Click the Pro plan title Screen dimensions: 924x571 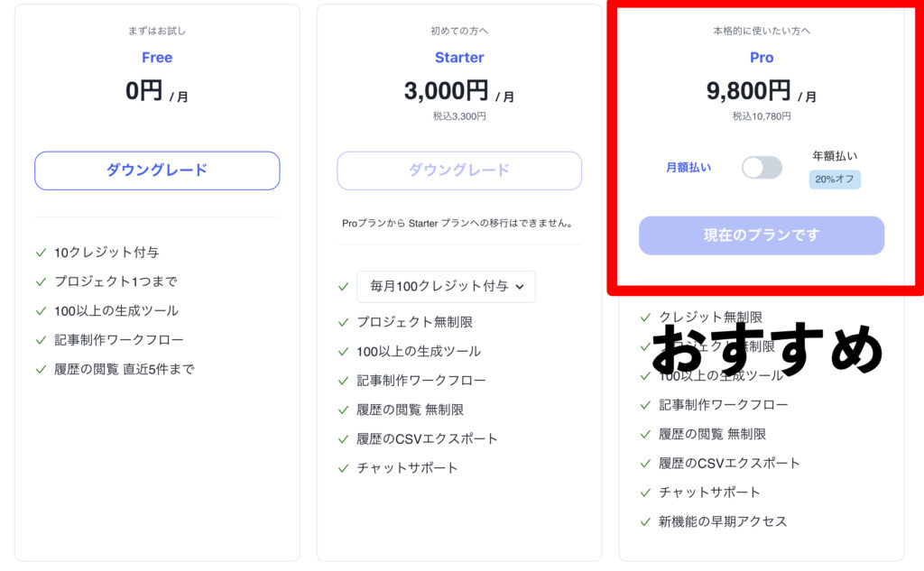point(762,58)
